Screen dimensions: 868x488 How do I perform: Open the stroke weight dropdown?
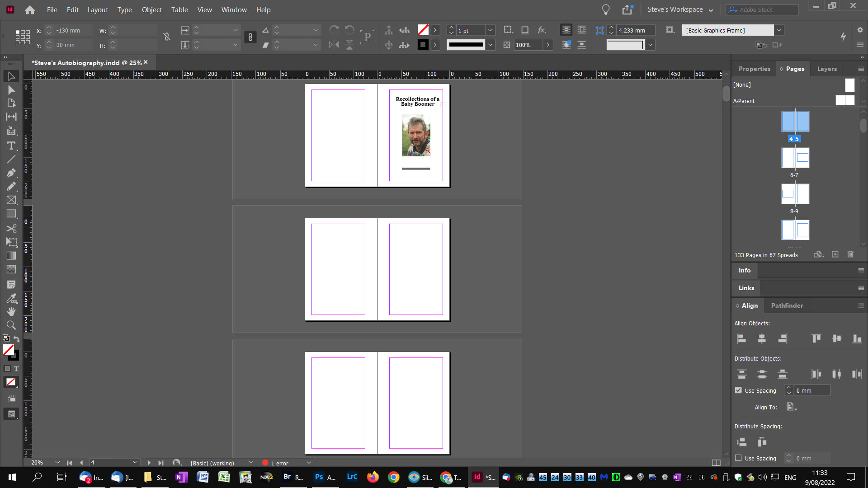[491, 30]
